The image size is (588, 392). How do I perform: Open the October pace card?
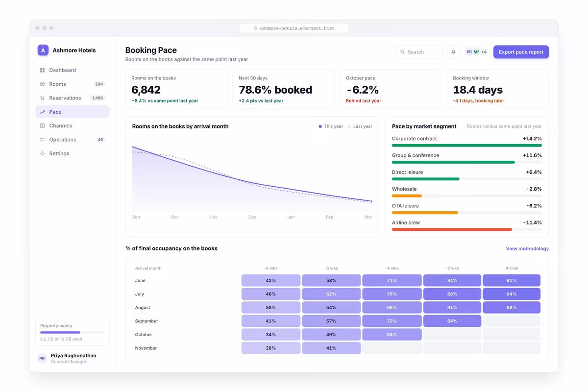click(391, 89)
